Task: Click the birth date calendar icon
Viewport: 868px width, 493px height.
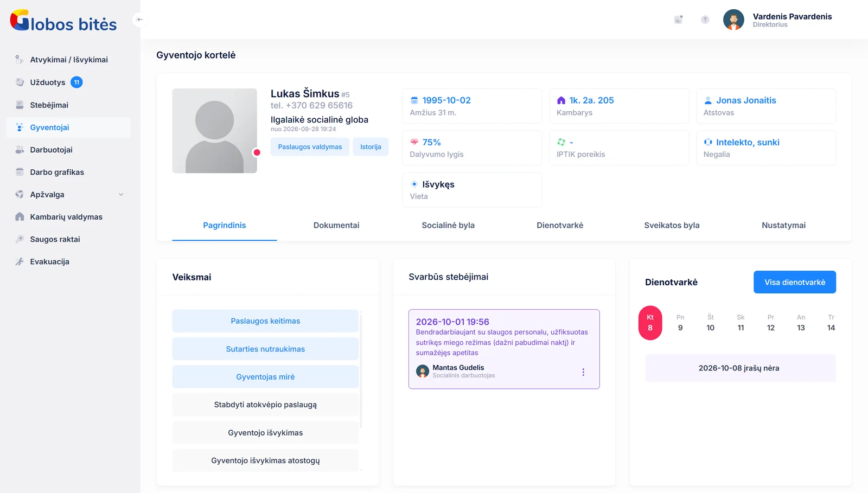Action: (x=414, y=100)
